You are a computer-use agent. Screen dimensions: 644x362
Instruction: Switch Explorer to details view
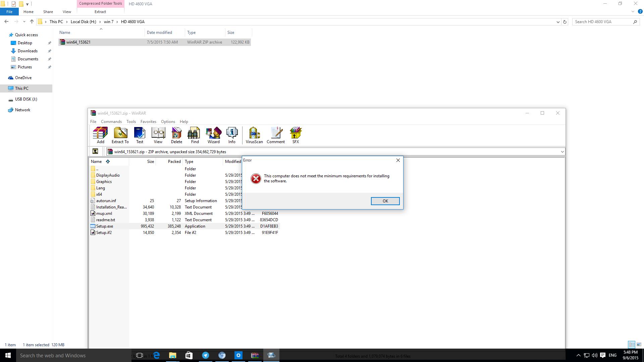(x=631, y=345)
